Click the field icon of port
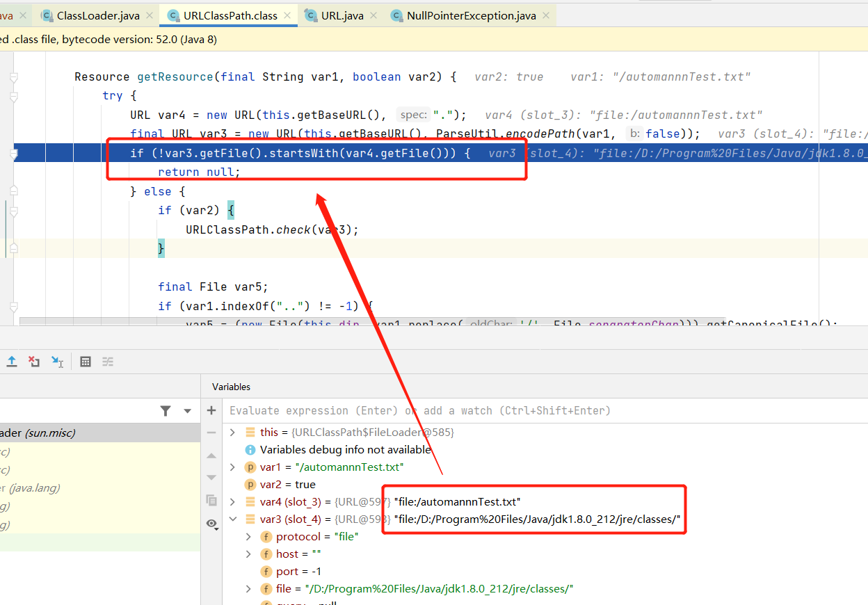The width and height of the screenshot is (868, 605). pyautogui.click(x=266, y=572)
